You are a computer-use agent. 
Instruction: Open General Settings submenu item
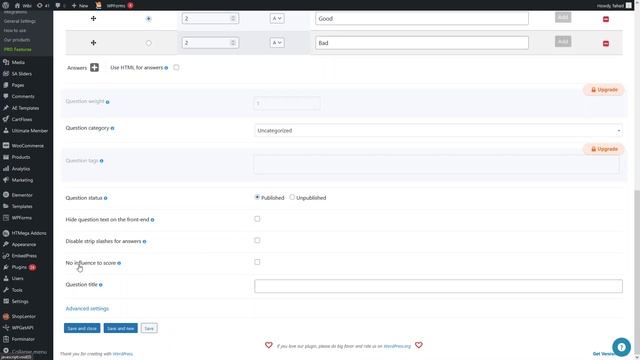click(20, 21)
